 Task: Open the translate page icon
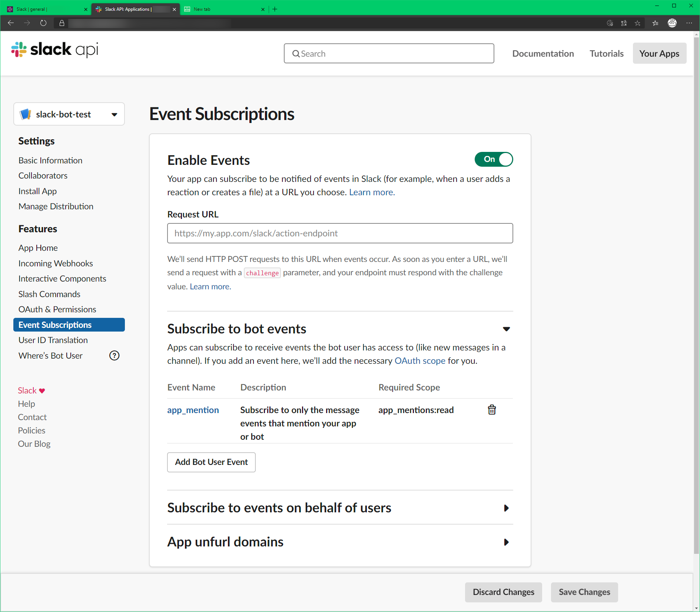pyautogui.click(x=624, y=23)
